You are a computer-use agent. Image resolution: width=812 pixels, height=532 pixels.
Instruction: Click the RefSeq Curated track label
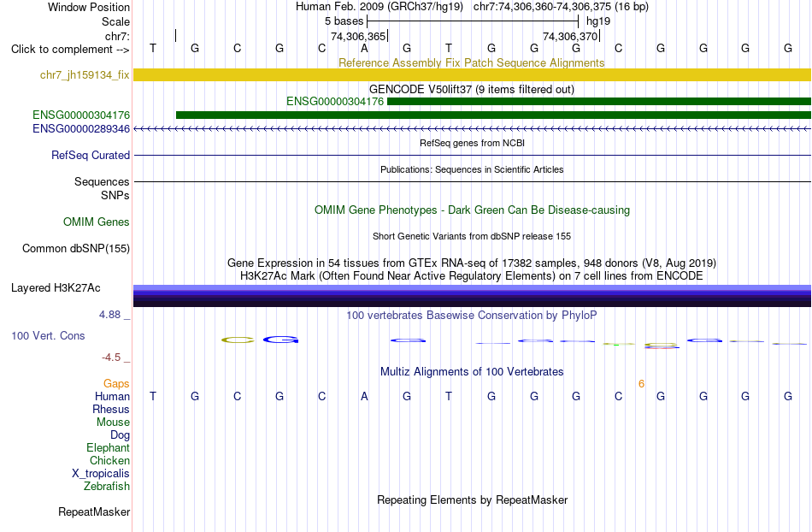(91, 155)
